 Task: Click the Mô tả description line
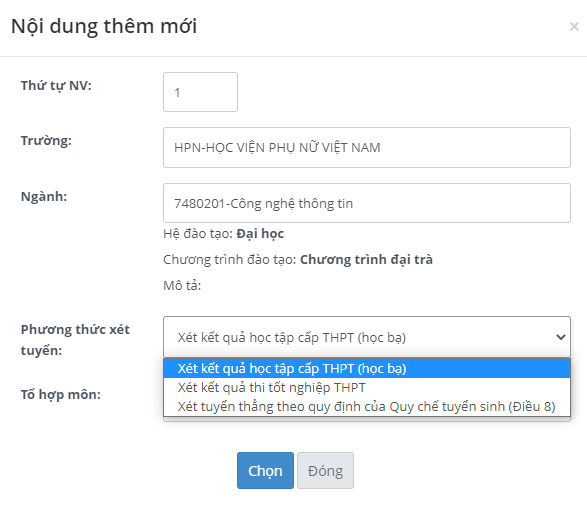pos(182,286)
